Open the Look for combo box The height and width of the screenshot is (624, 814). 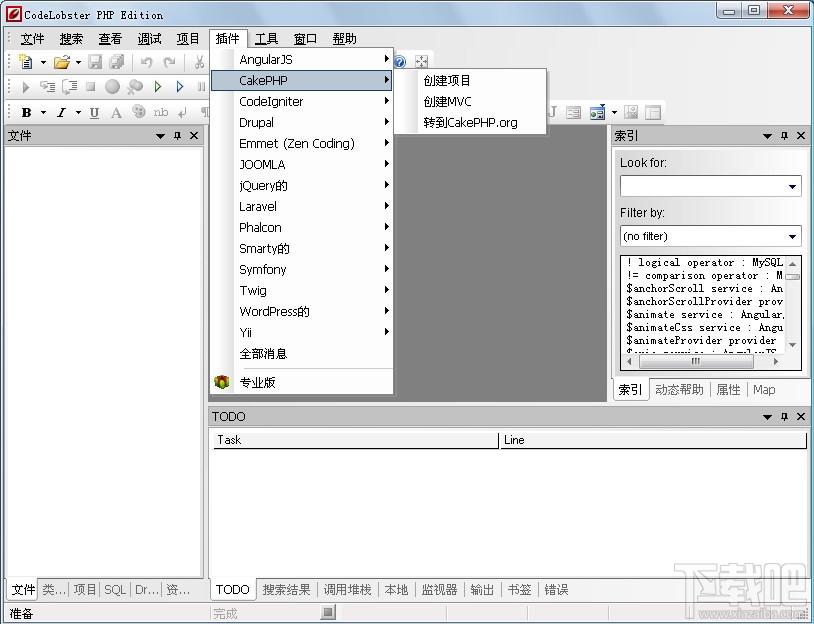[x=711, y=186]
